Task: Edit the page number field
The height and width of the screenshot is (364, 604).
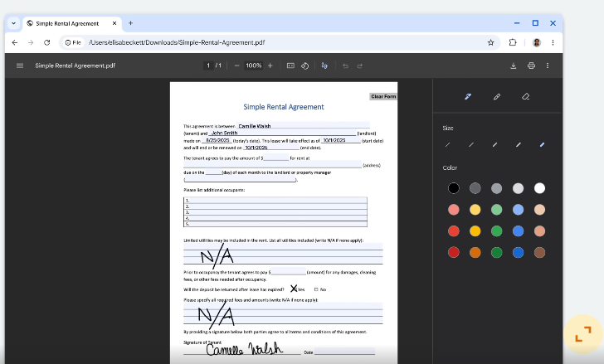Action: (208, 66)
